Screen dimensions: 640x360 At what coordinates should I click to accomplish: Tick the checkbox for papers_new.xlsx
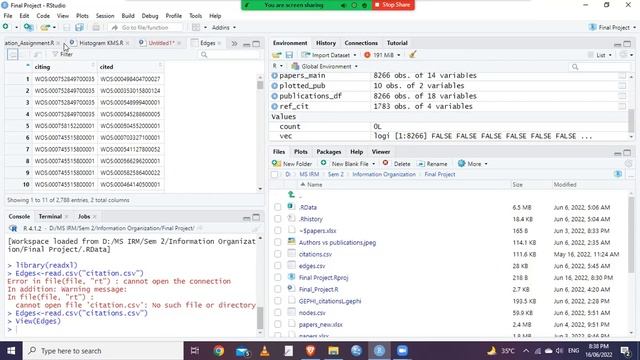click(x=278, y=325)
